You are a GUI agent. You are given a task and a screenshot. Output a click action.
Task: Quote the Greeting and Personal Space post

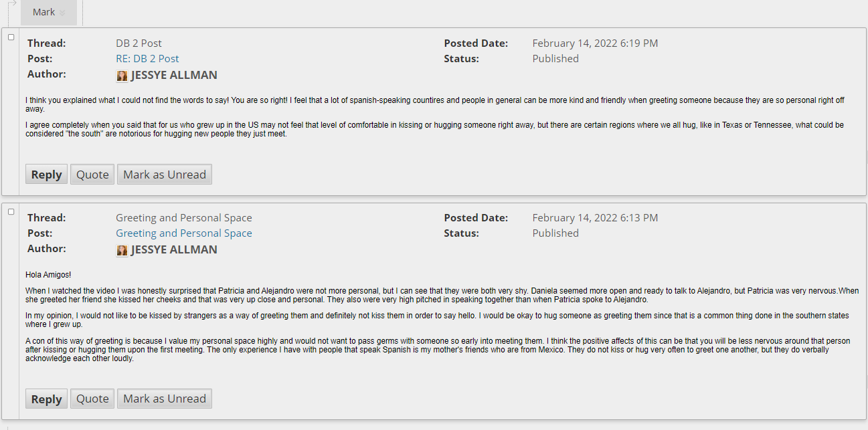point(92,399)
